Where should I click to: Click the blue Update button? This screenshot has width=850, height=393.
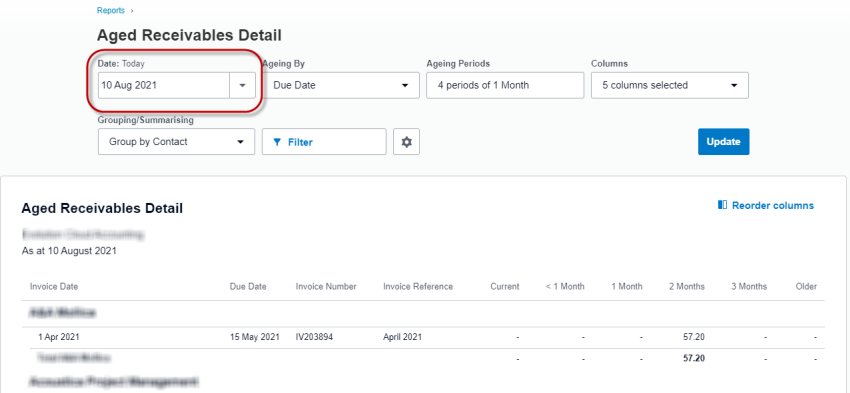(x=723, y=141)
